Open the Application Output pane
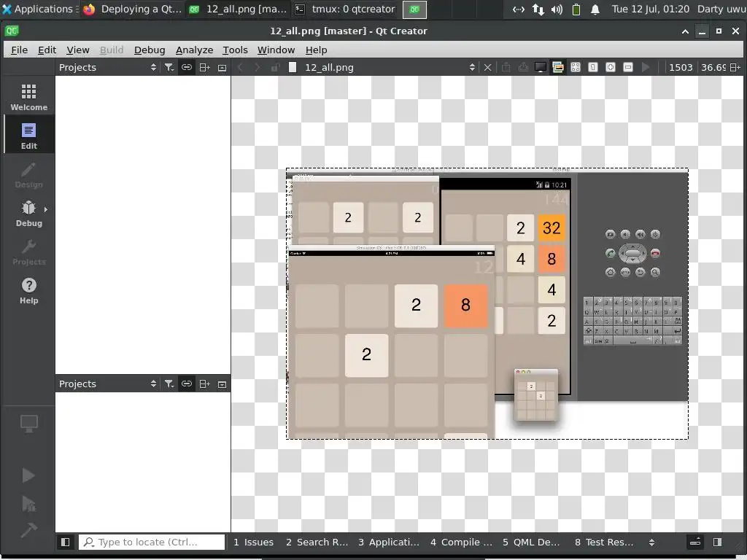The width and height of the screenshot is (747, 560). tap(389, 542)
